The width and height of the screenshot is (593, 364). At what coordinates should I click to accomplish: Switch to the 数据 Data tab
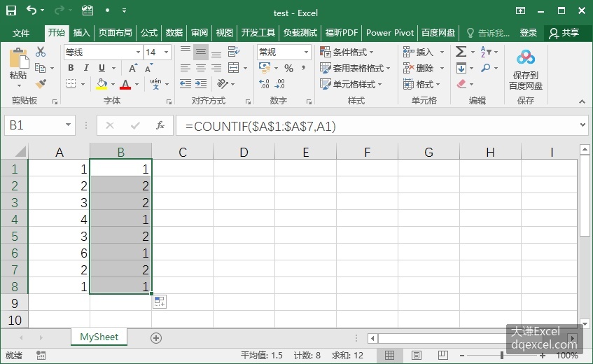pos(174,33)
